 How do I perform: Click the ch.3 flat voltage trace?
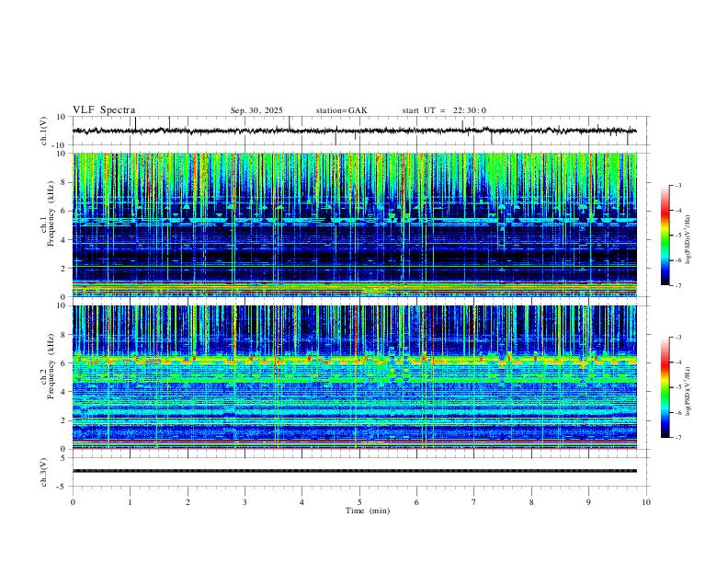pos(354,471)
